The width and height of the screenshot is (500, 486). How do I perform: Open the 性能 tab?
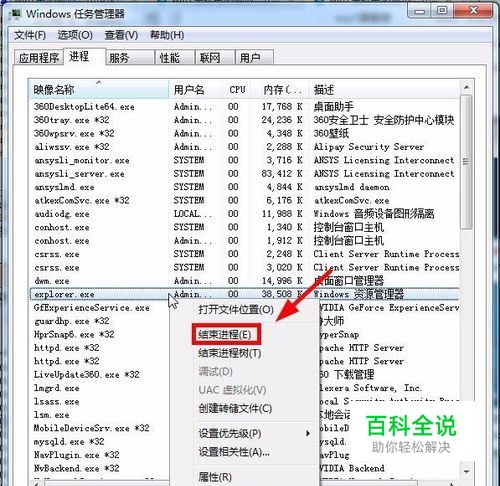pyautogui.click(x=175, y=58)
